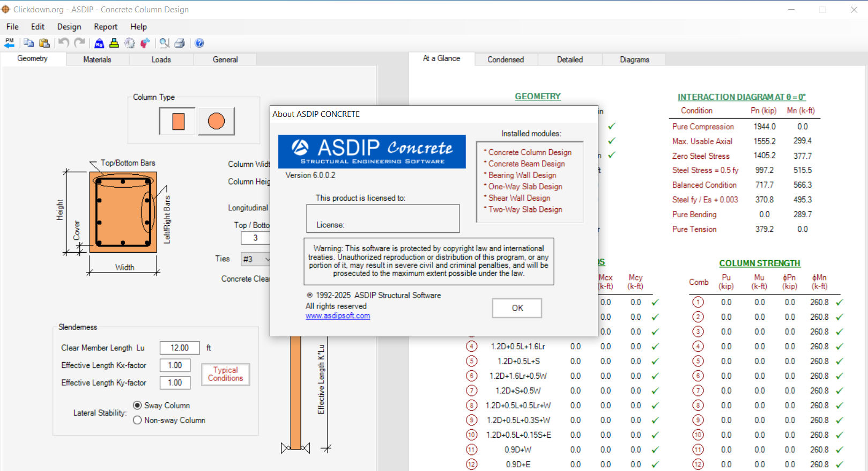Click the '1.2D+1.6Lr+0.5W' load combination
This screenshot has width=868, height=471.
pyautogui.click(x=518, y=376)
